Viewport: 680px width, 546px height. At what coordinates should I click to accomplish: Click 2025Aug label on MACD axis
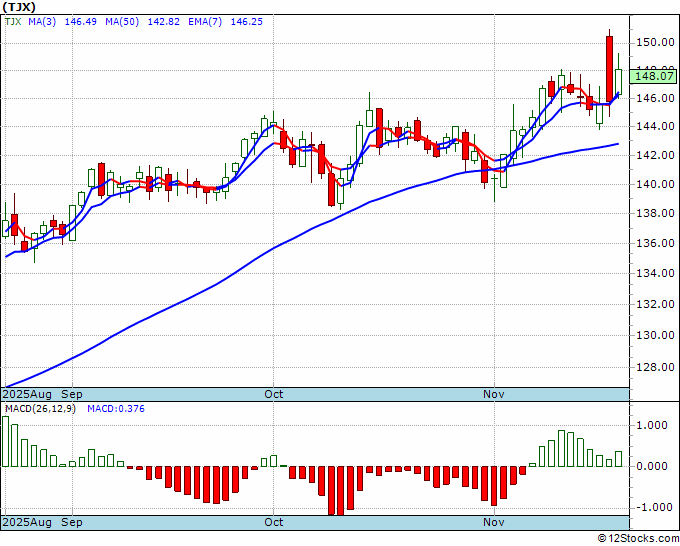[x=27, y=522]
